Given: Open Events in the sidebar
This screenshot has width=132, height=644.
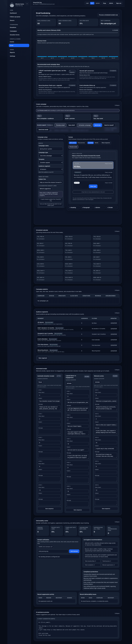Looking at the screenshot, I should point(19,42).
